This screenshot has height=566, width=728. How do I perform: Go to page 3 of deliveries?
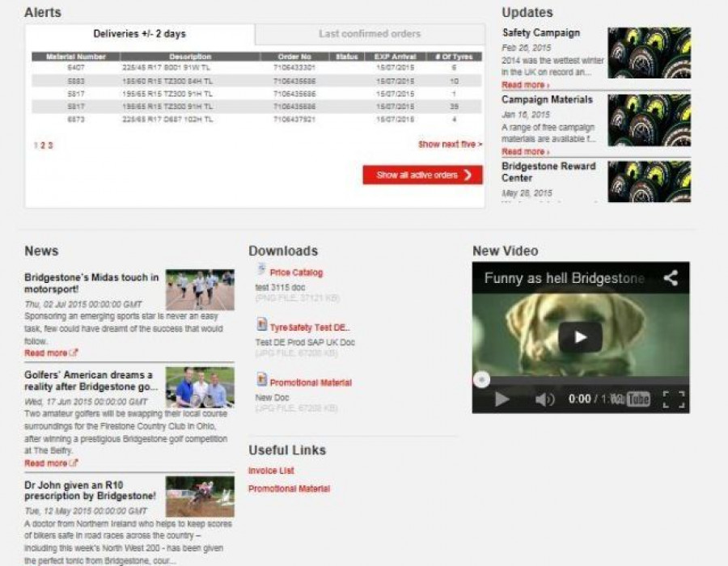pos(50,146)
